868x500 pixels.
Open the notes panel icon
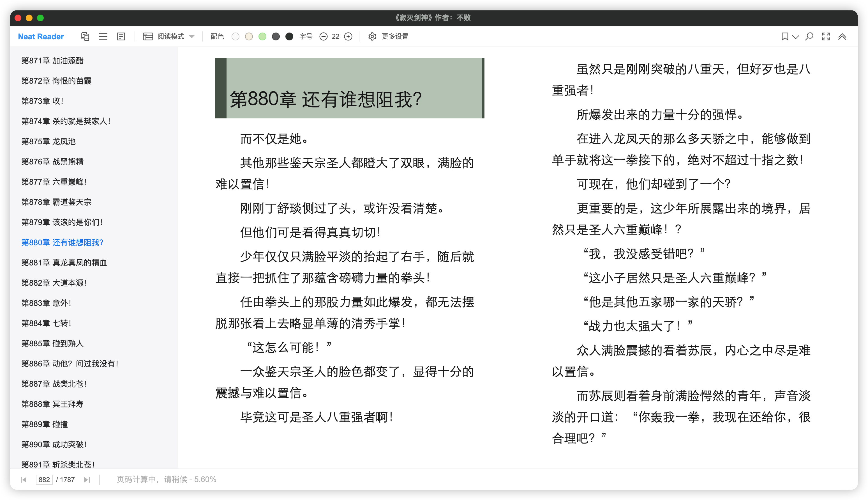point(121,36)
